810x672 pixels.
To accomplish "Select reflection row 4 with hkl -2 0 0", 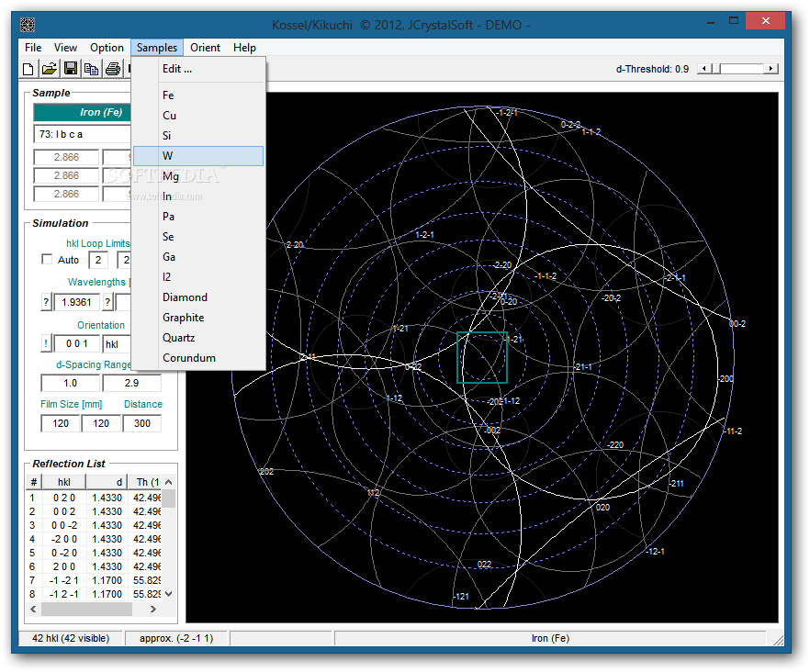I will click(x=94, y=539).
